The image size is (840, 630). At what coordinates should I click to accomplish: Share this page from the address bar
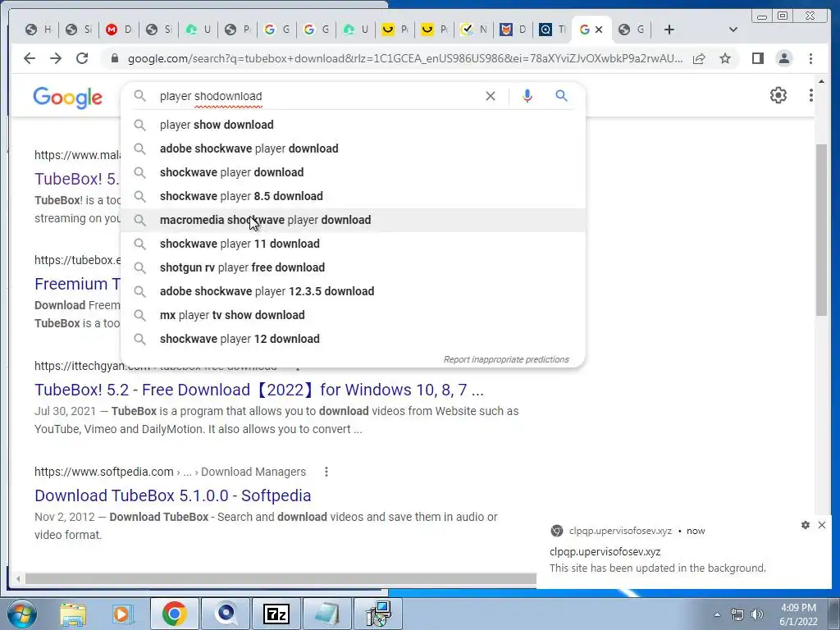pos(699,58)
